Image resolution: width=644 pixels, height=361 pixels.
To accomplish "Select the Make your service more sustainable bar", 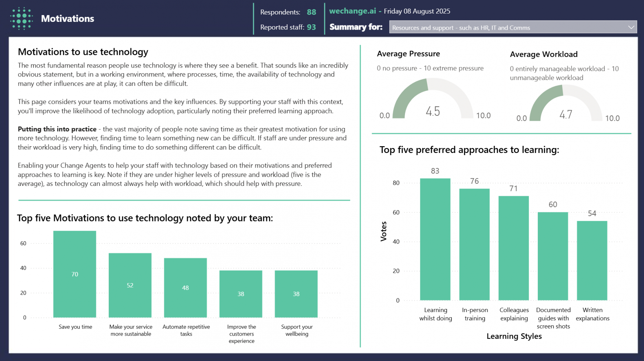I will click(x=130, y=285).
